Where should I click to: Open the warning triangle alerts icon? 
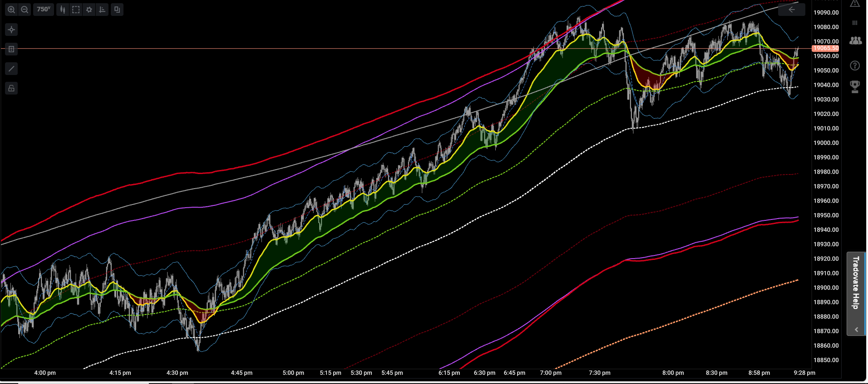pos(855,4)
